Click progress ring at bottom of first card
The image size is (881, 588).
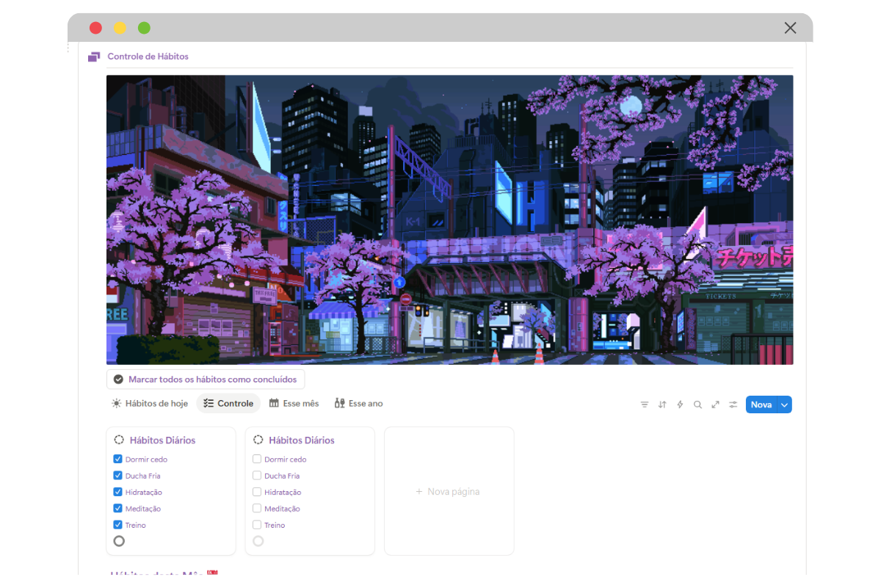pos(119,541)
